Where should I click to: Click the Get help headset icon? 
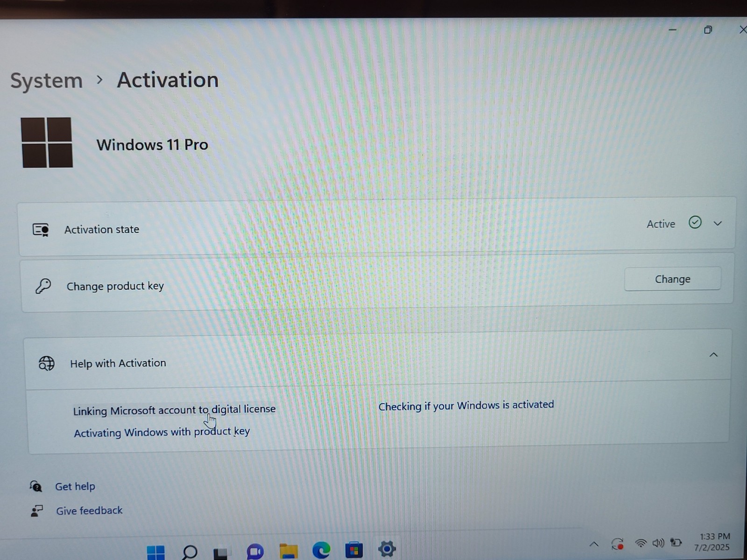point(36,486)
